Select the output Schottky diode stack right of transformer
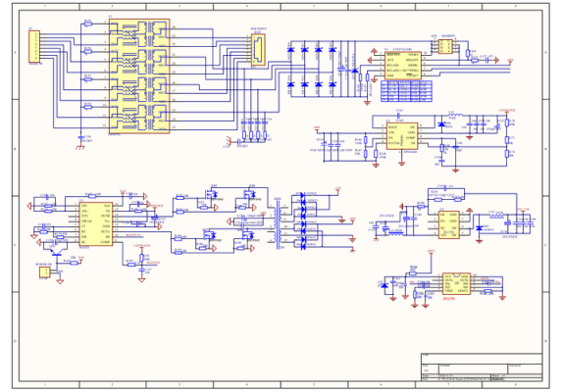This screenshot has width=562, height=392. [x=302, y=220]
